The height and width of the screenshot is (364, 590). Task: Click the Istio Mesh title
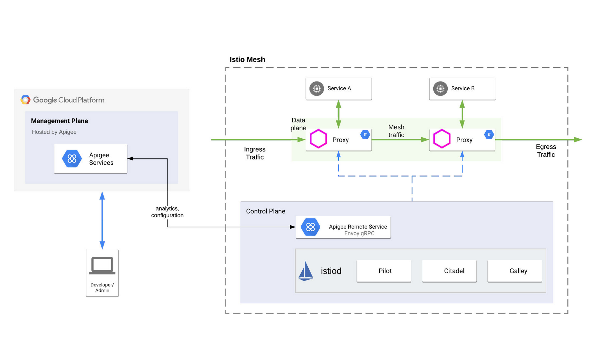click(x=247, y=60)
